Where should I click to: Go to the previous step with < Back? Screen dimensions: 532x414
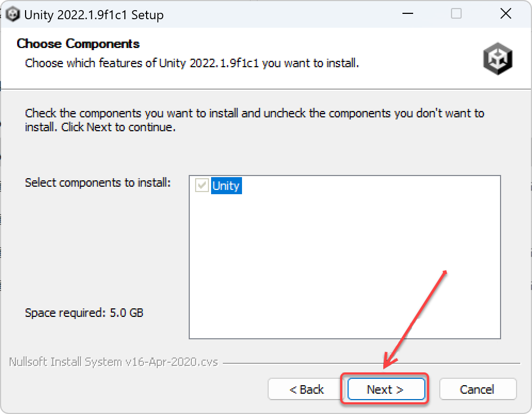click(x=307, y=389)
